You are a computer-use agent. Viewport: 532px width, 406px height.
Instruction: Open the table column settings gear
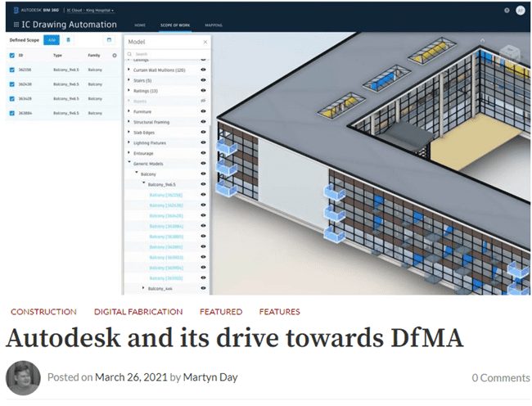click(115, 56)
